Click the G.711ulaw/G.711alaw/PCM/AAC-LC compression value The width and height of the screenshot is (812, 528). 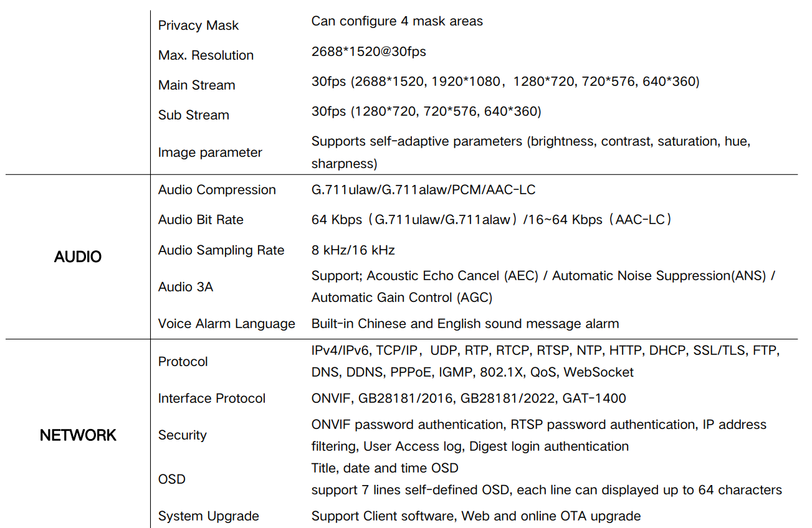[x=423, y=190]
